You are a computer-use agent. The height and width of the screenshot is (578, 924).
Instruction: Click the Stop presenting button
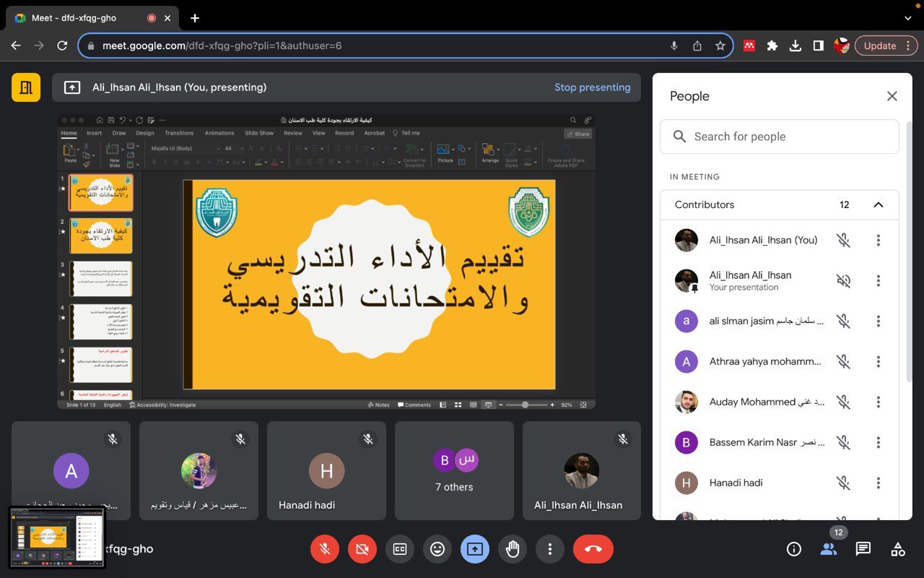coord(592,87)
